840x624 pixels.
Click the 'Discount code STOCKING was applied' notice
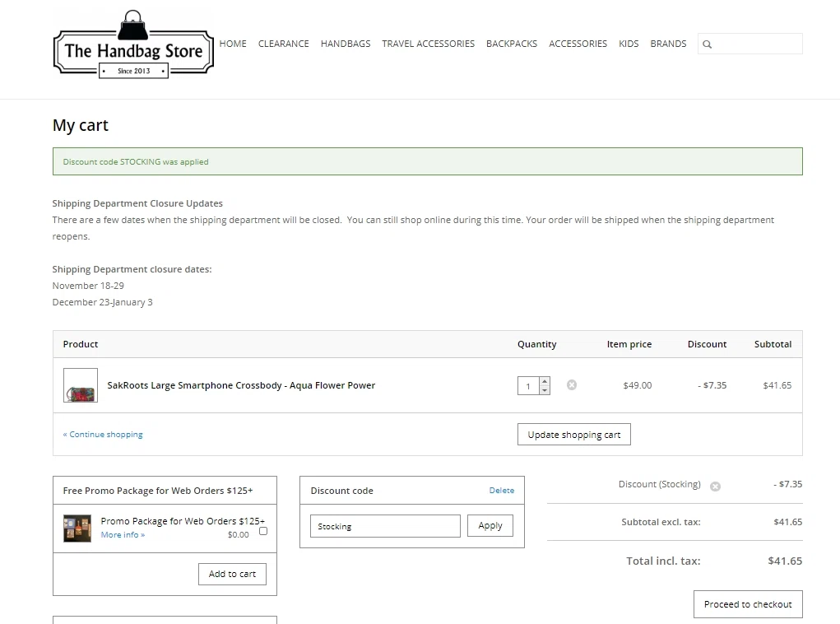click(x=428, y=161)
